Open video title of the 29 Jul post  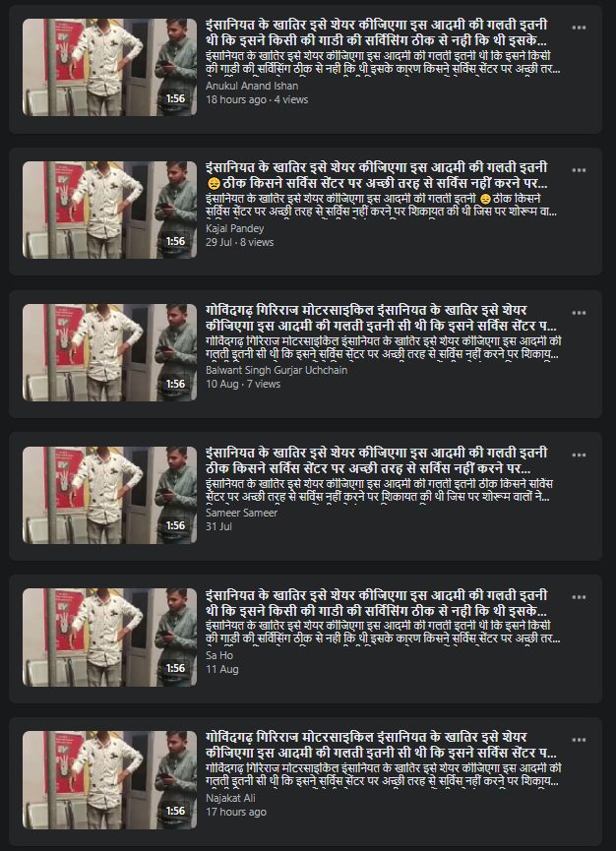377,175
